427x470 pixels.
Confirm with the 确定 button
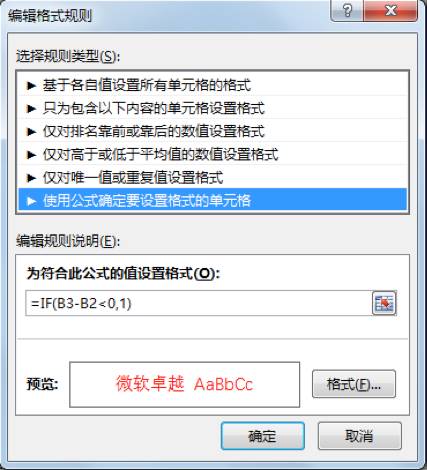[x=263, y=436]
